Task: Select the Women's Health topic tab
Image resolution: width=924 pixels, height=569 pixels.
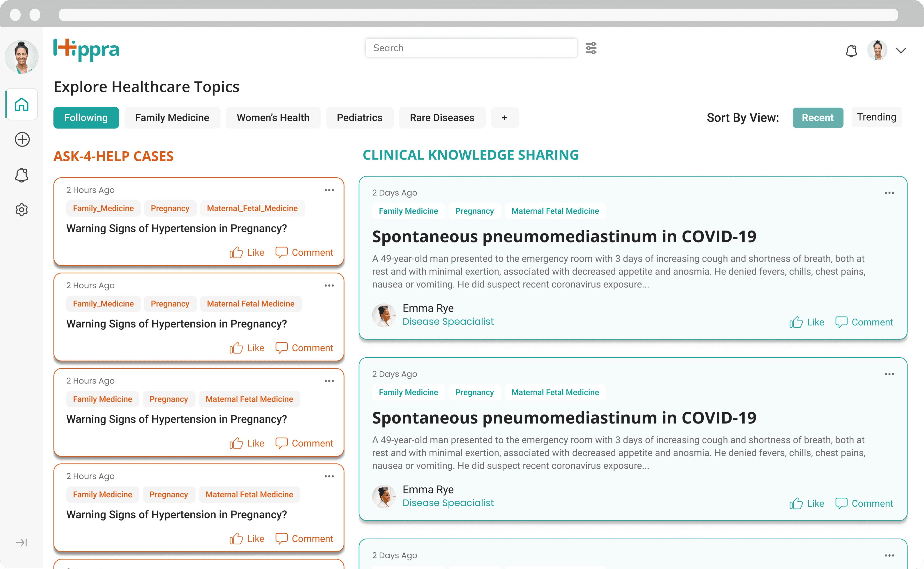Action: point(273,117)
